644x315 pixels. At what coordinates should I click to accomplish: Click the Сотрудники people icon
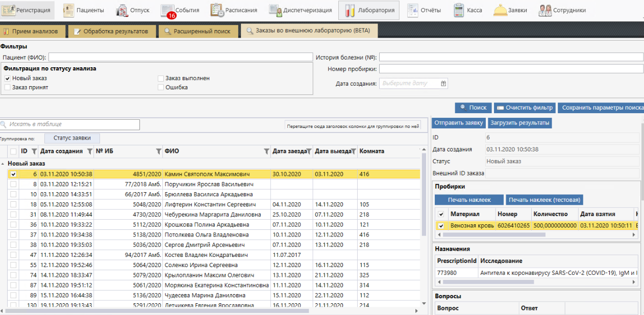(545, 10)
